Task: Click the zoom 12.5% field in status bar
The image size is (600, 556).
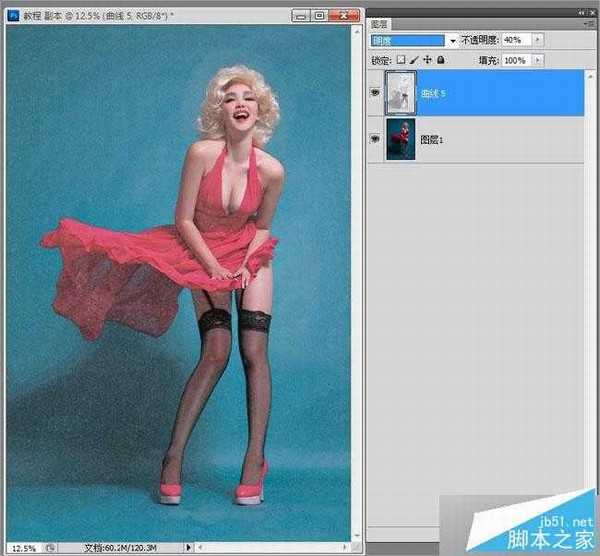Action: tap(24, 548)
